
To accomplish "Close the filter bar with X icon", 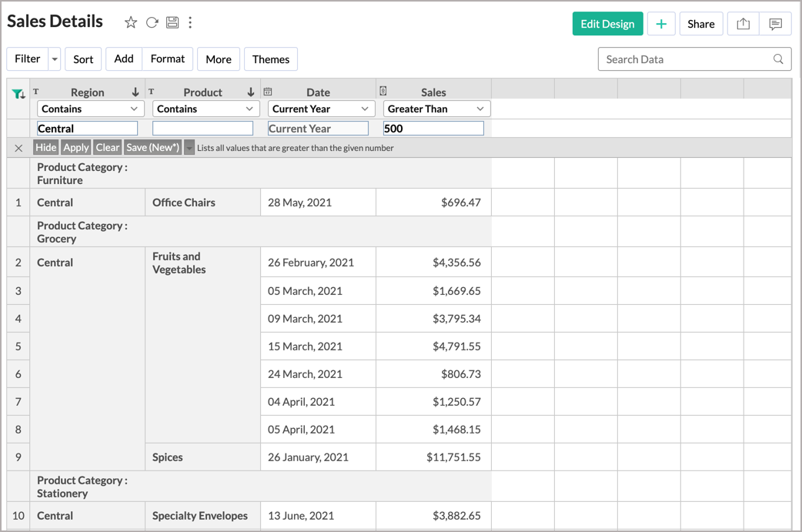I will pyautogui.click(x=18, y=148).
